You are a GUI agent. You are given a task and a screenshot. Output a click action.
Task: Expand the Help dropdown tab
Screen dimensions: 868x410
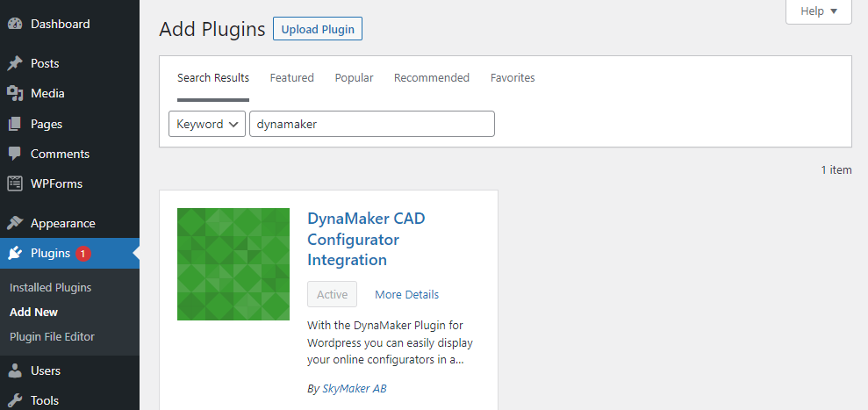click(819, 11)
